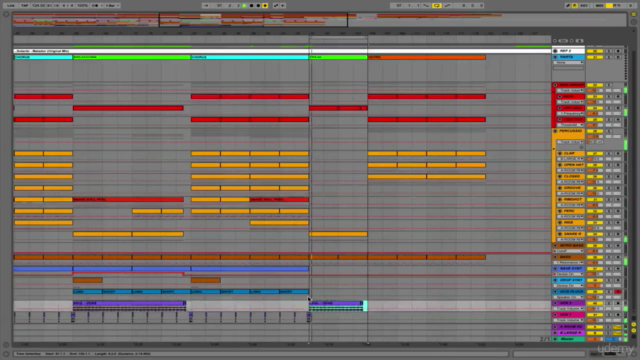
Task: Arm the VOX 1 track
Action: [618, 315]
